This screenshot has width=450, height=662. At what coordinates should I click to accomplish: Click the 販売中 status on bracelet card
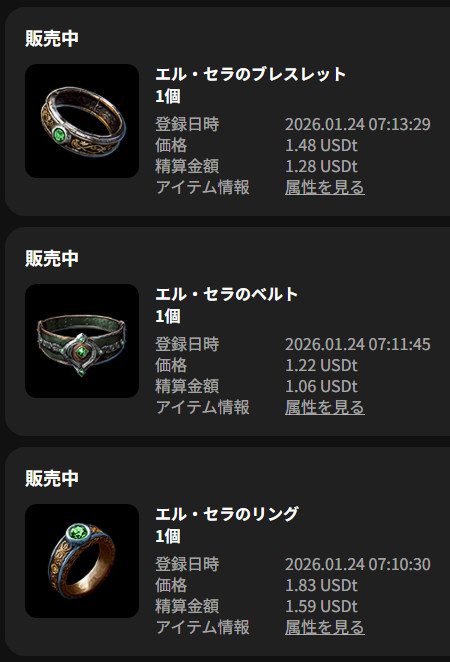[x=52, y=38]
